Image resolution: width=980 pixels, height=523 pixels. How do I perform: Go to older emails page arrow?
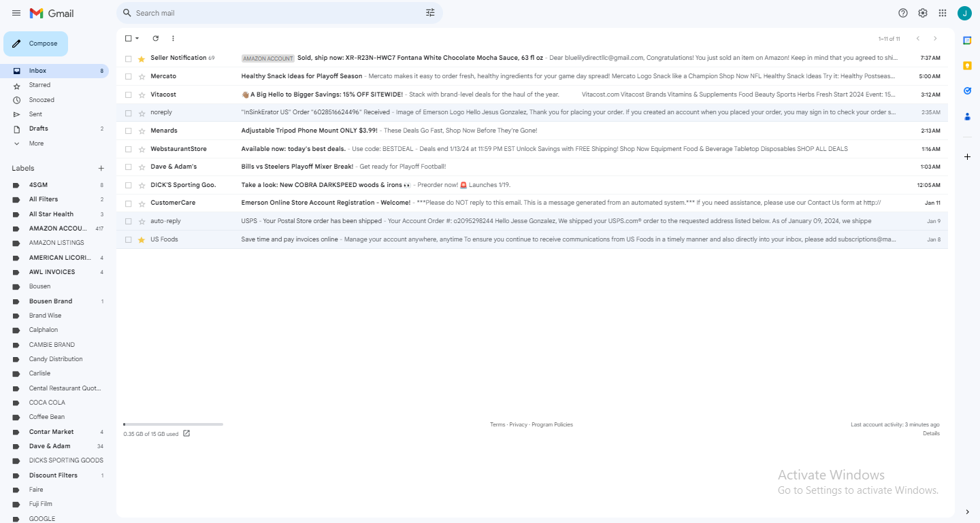coord(935,39)
